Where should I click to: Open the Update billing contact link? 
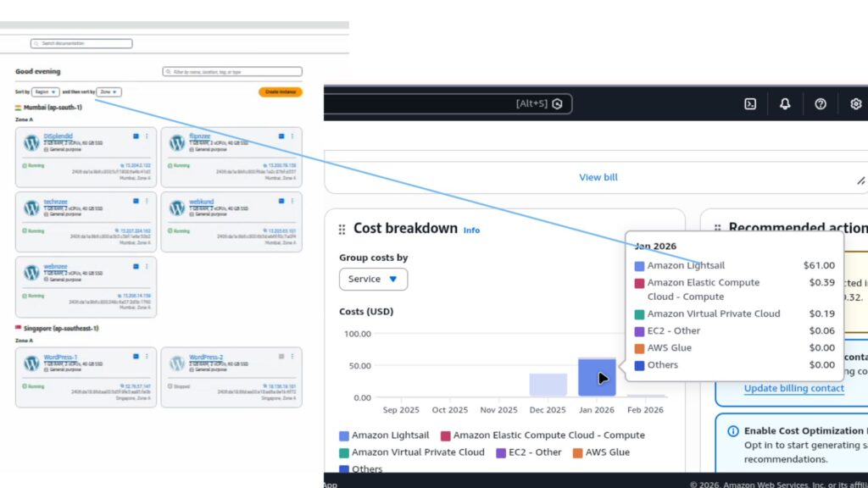[x=793, y=388]
